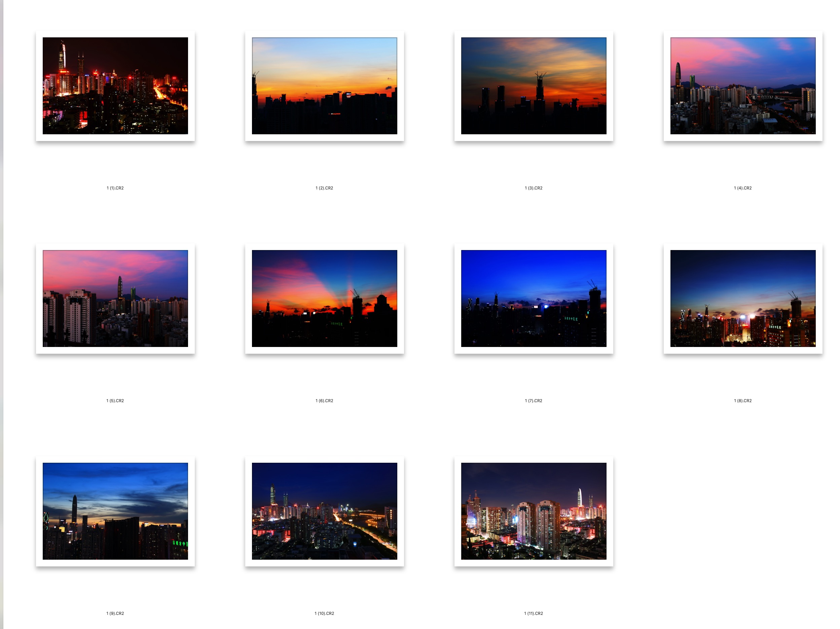Click the file name label 1 (4).CR2
This screenshot has width=840, height=629.
743,188
